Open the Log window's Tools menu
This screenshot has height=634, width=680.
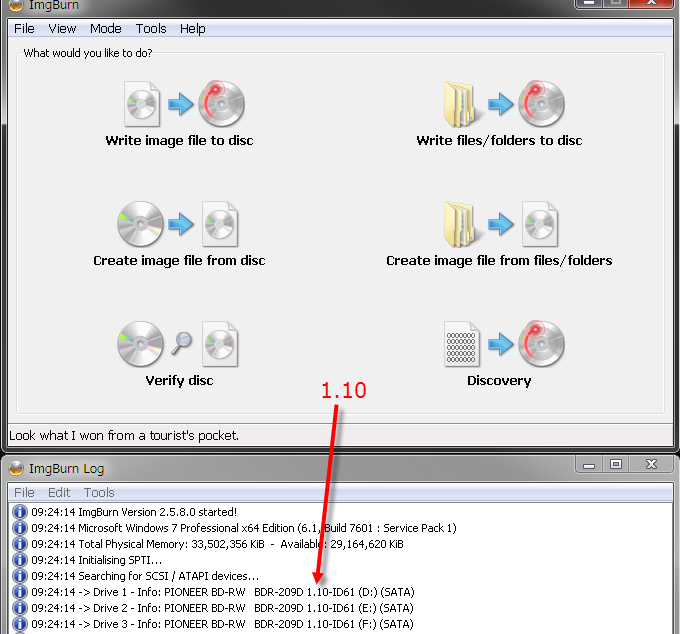pos(99,492)
